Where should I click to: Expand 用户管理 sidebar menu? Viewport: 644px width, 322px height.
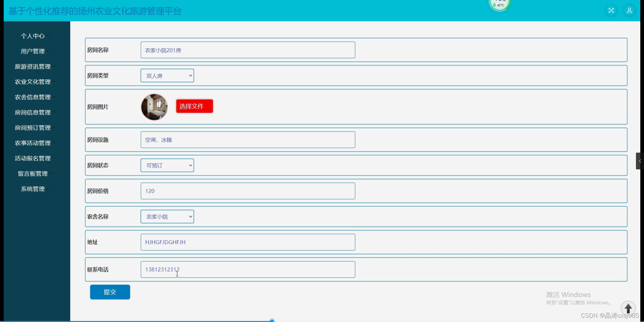tap(33, 51)
